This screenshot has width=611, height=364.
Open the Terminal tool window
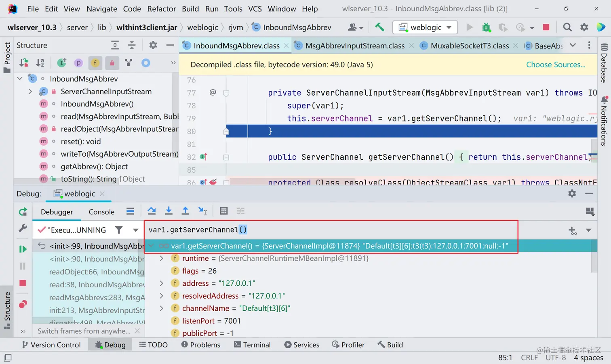point(252,345)
